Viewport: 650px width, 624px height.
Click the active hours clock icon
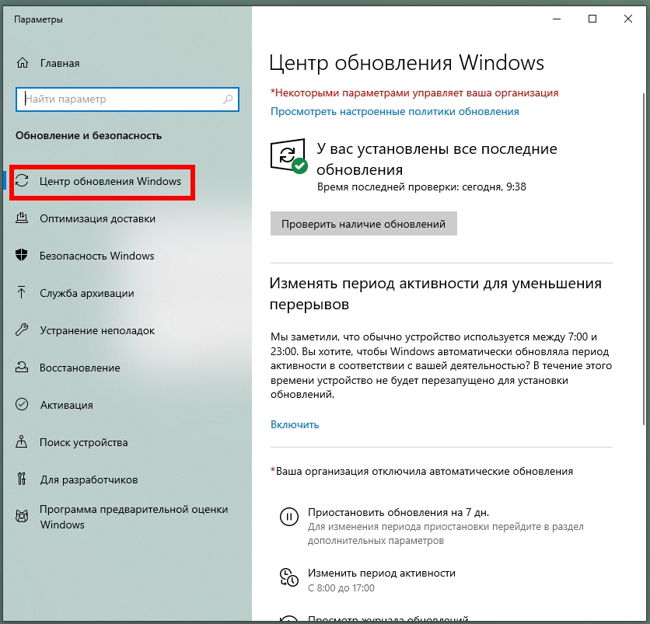[289, 578]
